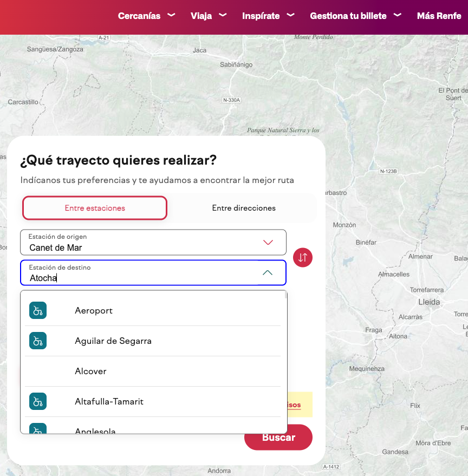468x476 pixels.
Task: Click accessibility icon beside Altafulla-Tamarit
Action: 38,401
